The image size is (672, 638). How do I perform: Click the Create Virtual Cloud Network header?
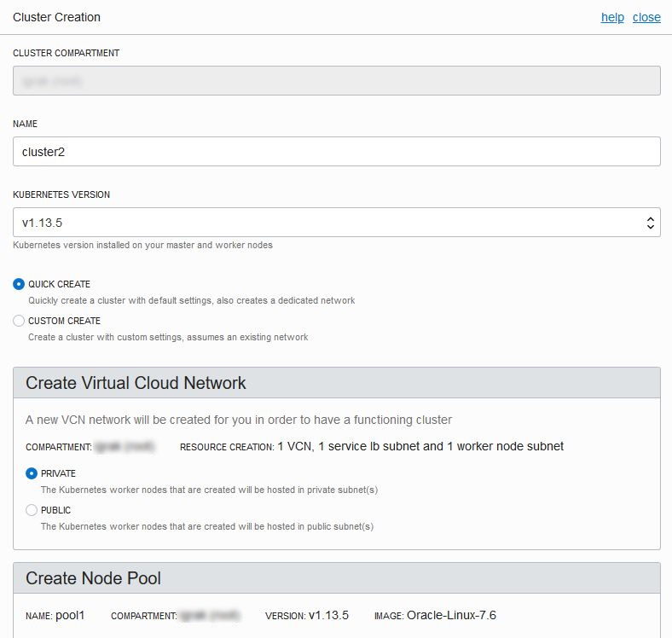[136, 383]
